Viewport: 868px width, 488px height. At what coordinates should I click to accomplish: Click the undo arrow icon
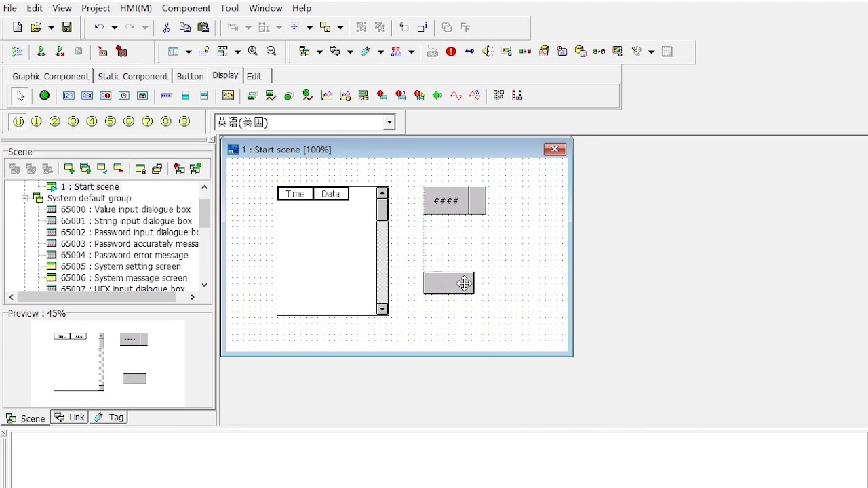pos(99,27)
